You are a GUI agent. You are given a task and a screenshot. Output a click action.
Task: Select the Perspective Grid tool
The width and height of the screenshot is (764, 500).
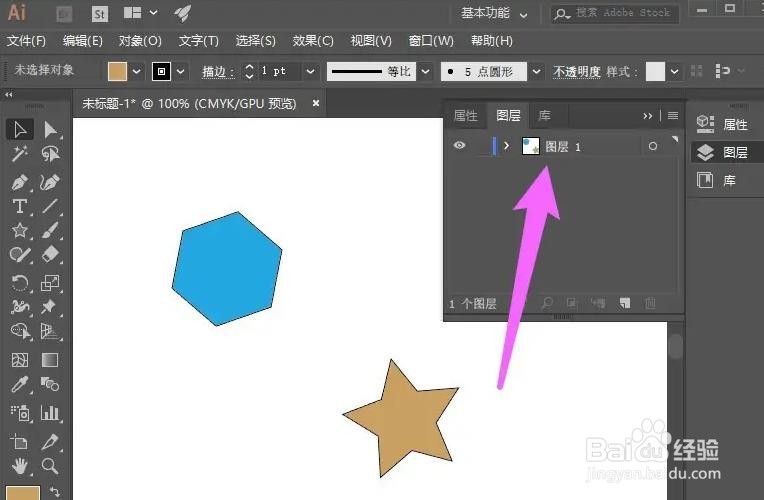[x=50, y=331]
